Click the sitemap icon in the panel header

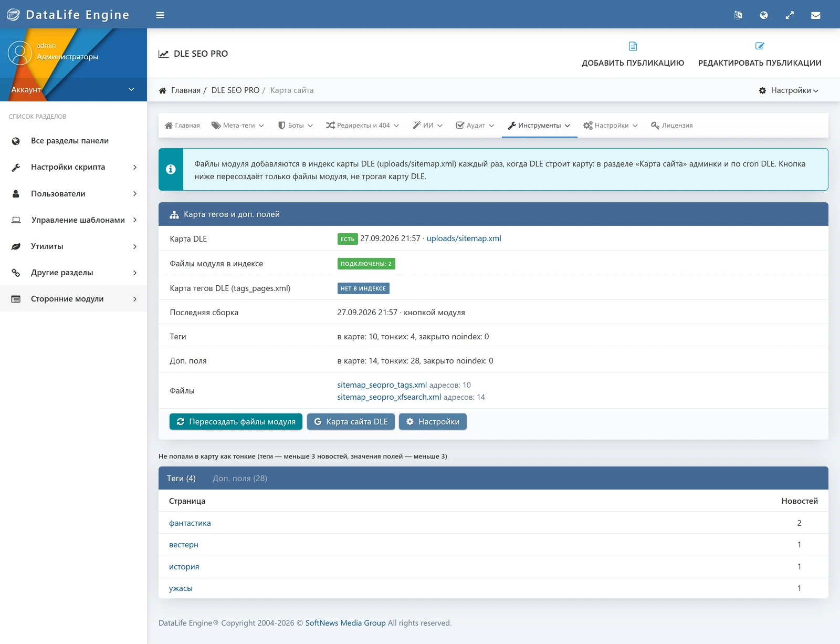point(174,214)
